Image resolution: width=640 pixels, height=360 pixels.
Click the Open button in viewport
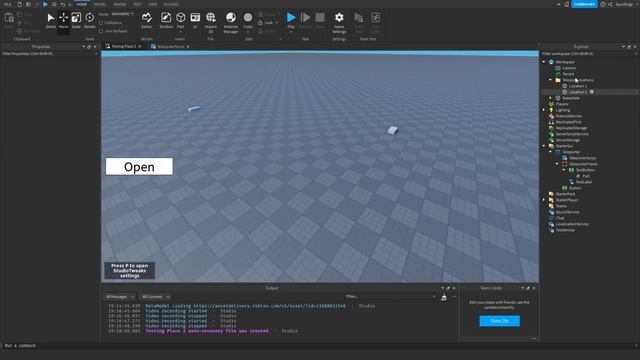139,167
